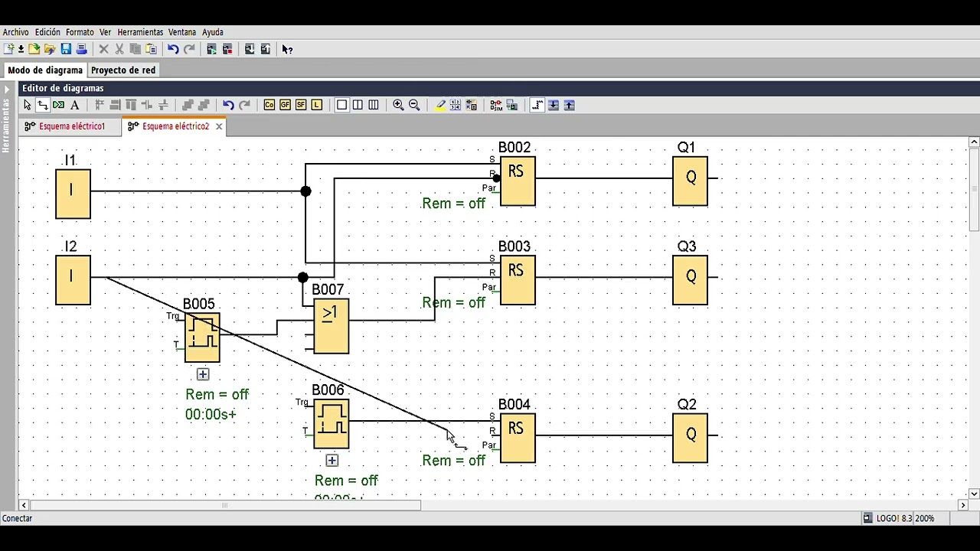Save the project with the floppy disk icon

[x=66, y=49]
